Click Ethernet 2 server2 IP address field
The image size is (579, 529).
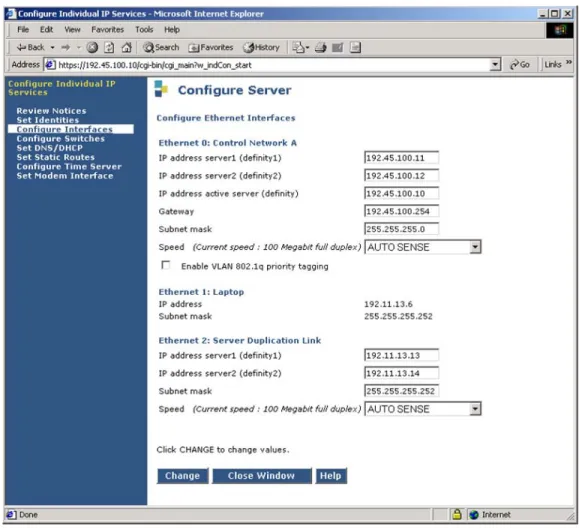click(401, 373)
